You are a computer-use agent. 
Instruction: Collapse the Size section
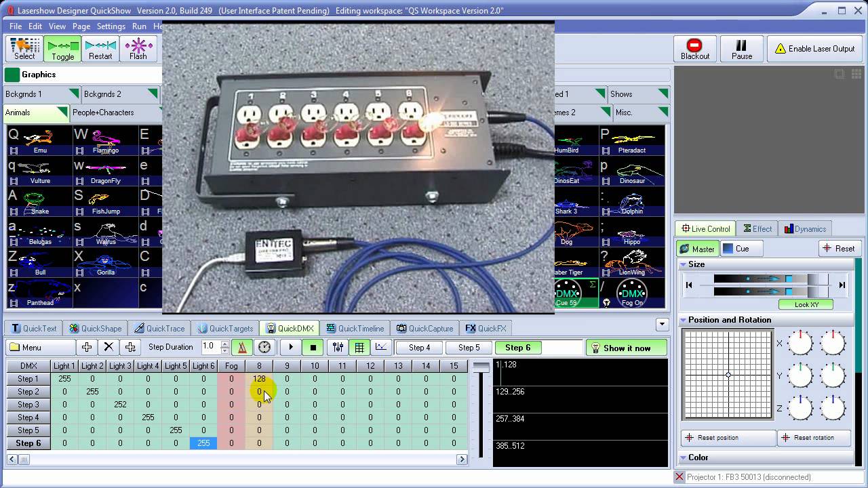click(684, 264)
